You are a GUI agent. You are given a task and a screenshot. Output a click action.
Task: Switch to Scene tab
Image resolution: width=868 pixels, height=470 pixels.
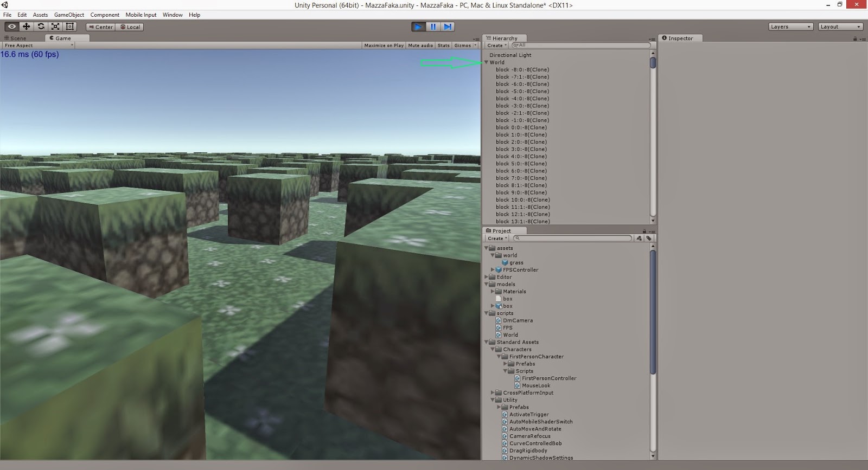(x=15, y=38)
